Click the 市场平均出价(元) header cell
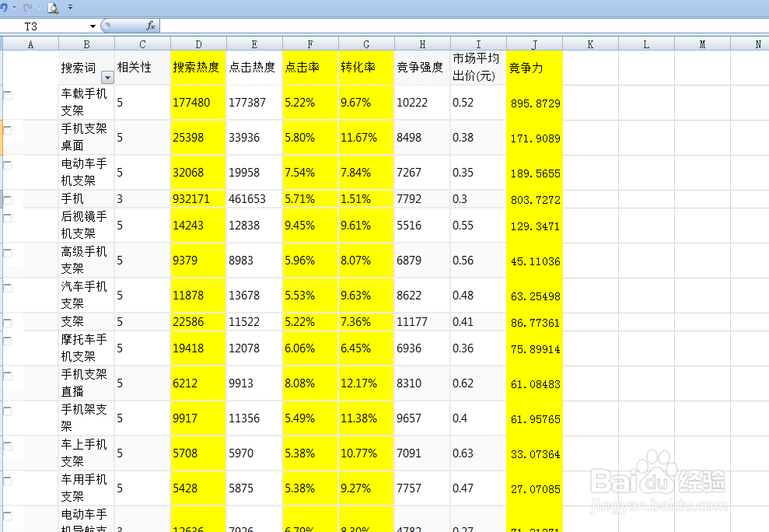 coord(478,67)
